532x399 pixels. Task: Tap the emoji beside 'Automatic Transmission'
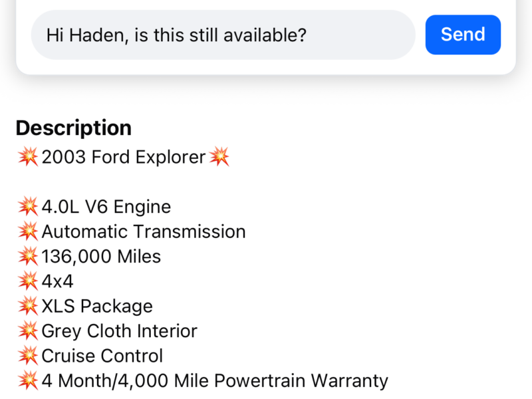pyautogui.click(x=28, y=232)
